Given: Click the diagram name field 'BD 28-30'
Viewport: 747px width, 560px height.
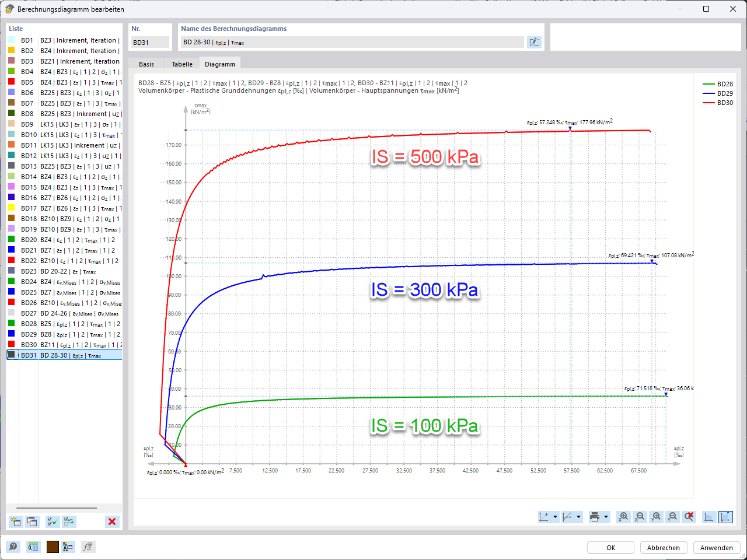Looking at the screenshot, I should [352, 42].
